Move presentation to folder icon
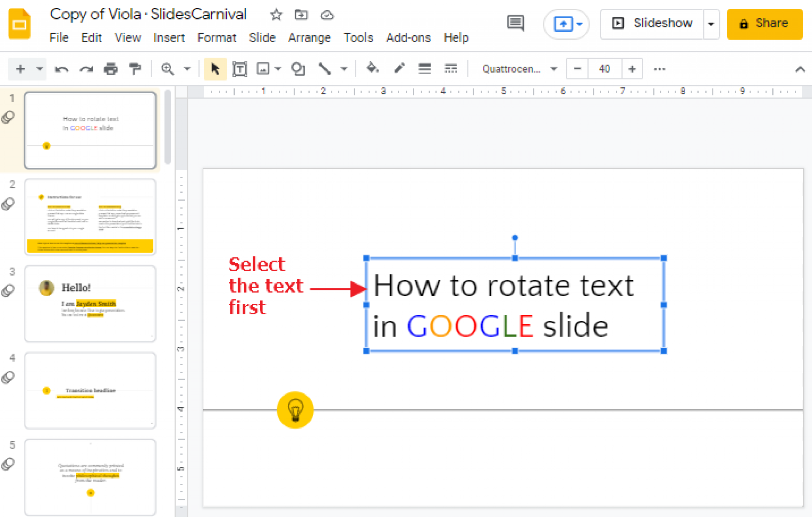Viewport: 812px width, 517px height. point(301,15)
